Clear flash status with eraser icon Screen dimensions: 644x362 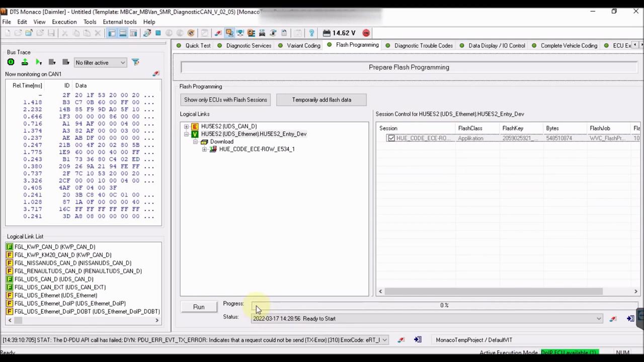613,319
